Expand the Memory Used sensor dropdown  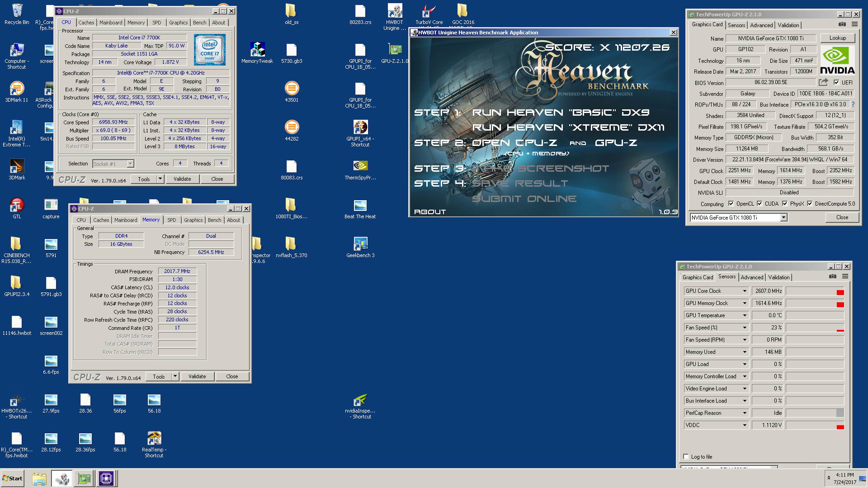click(x=745, y=352)
